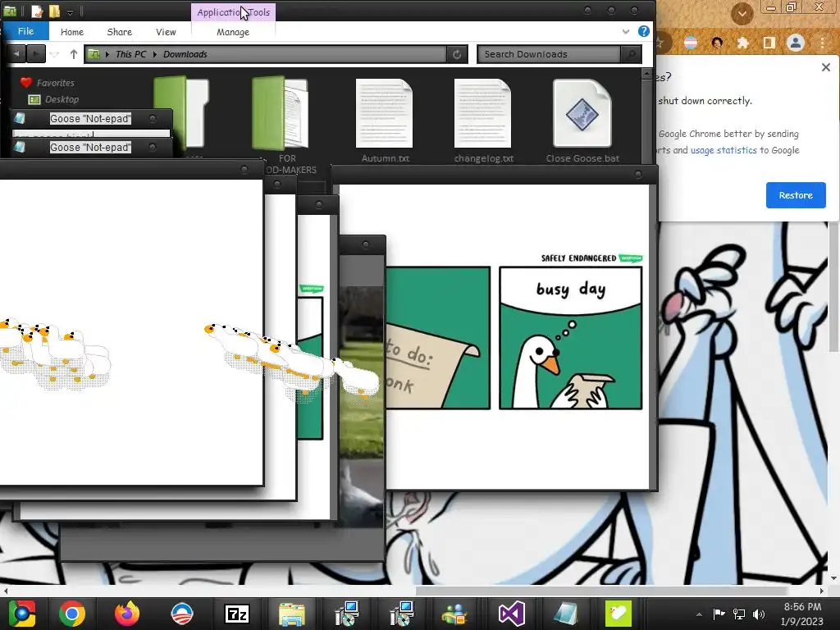Show hidden system tray icons
The height and width of the screenshot is (630, 840).
coord(699,614)
